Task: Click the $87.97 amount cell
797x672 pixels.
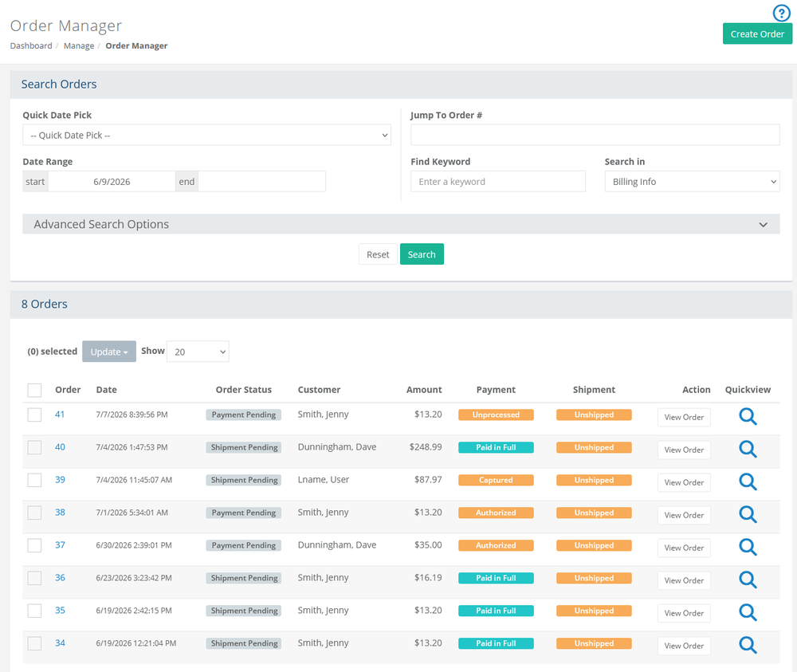Action: [x=428, y=479]
